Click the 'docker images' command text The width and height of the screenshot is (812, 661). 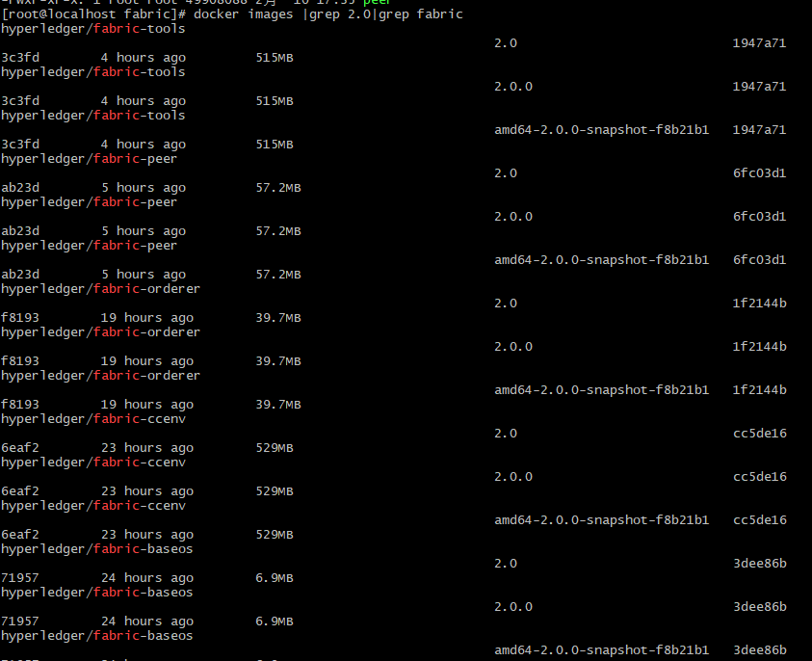point(244,14)
